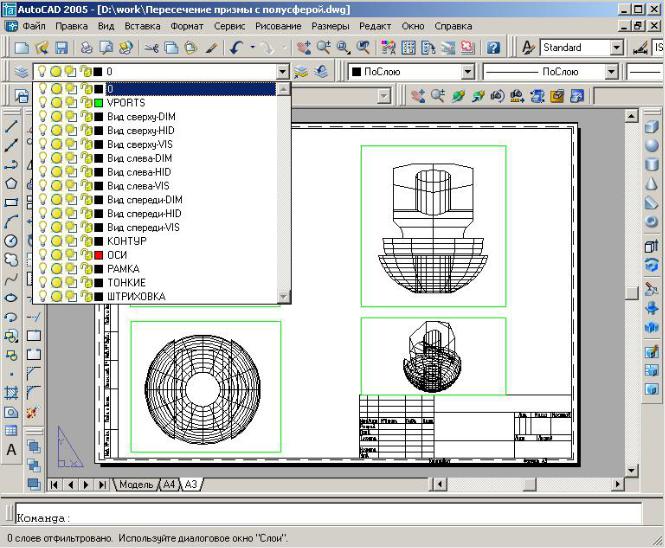Switch to the Модель tab
The image size is (665, 548).
[x=136, y=484]
